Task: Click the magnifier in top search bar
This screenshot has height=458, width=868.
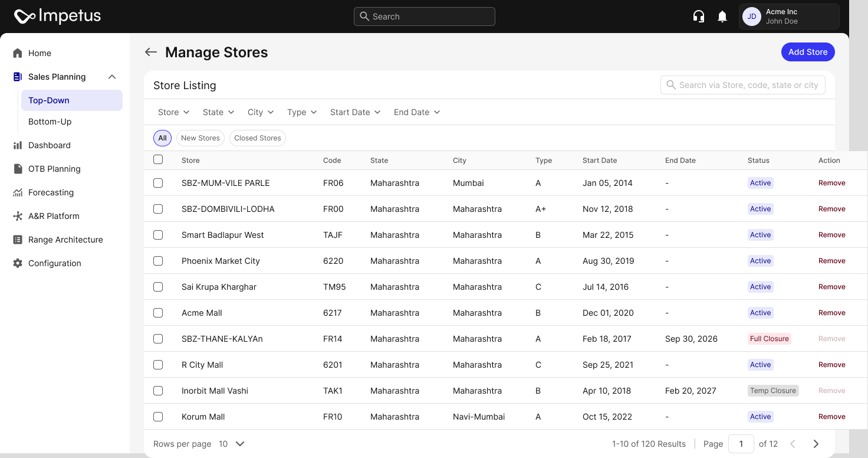Action: coord(364,17)
